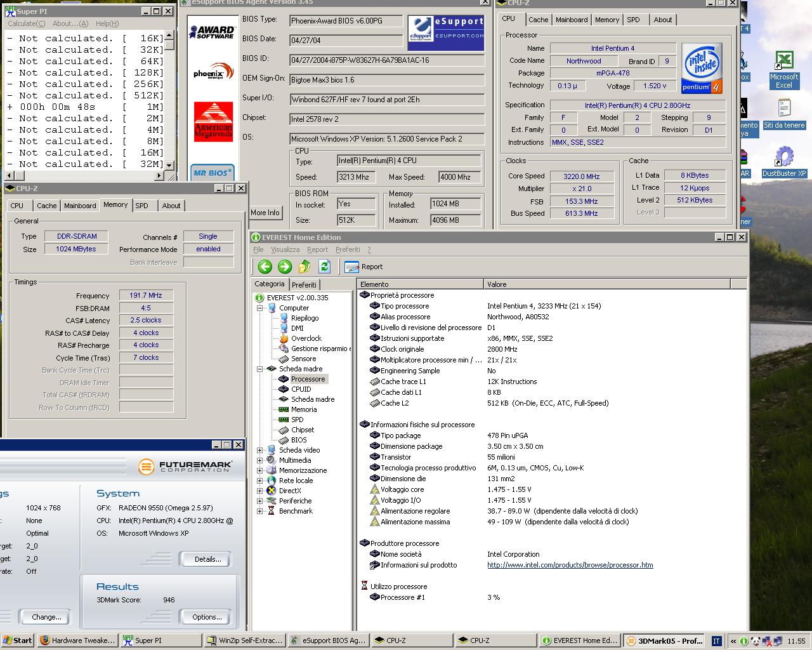Select SPD in the EVEREST tree
Screen dimensions: 812x650
297,420
